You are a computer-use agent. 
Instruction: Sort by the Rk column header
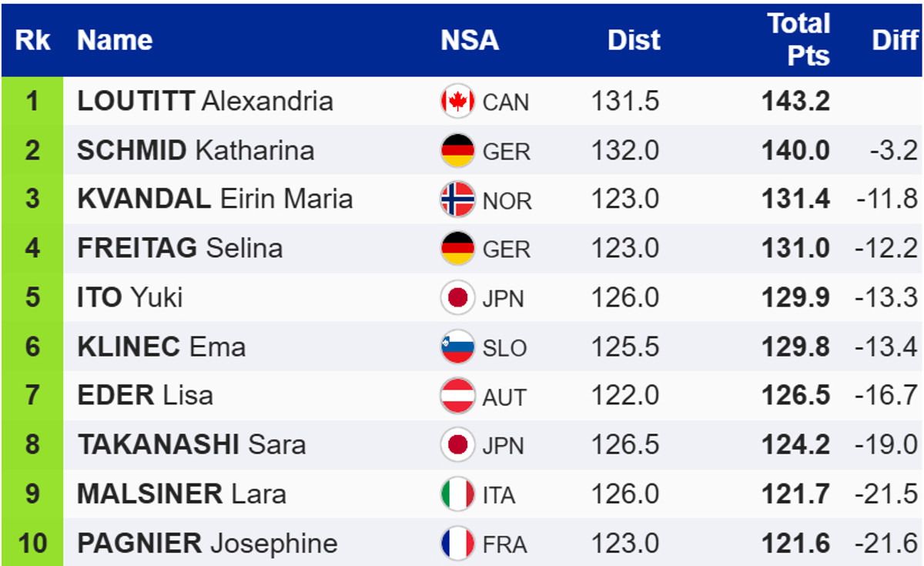click(x=32, y=40)
